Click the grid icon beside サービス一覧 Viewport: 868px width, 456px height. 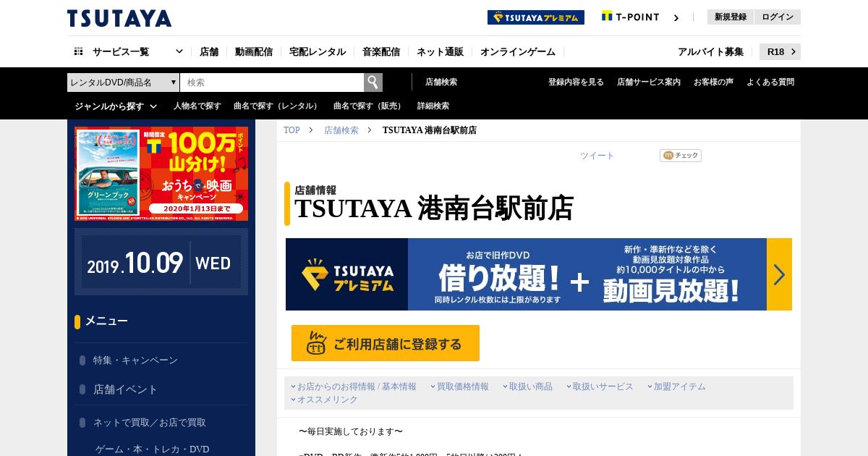coord(79,51)
